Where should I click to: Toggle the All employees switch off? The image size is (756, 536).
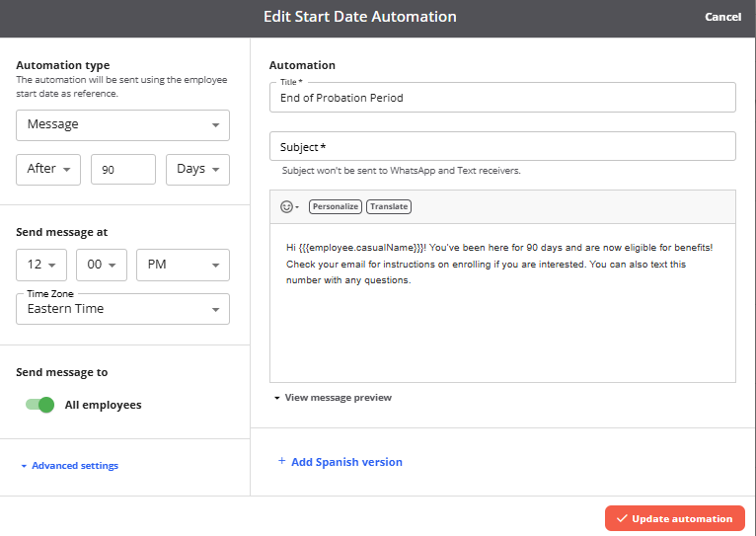[x=39, y=405]
